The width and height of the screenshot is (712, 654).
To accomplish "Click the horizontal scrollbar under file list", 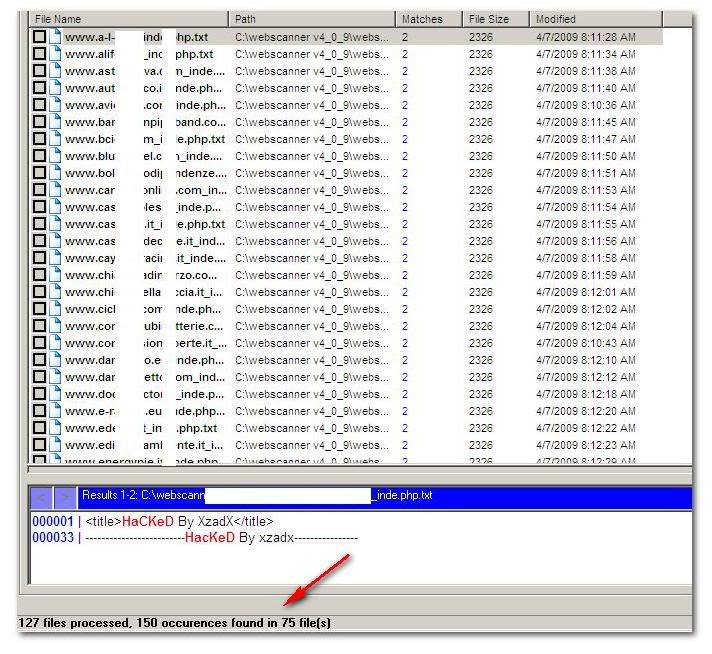I will coord(358,469).
